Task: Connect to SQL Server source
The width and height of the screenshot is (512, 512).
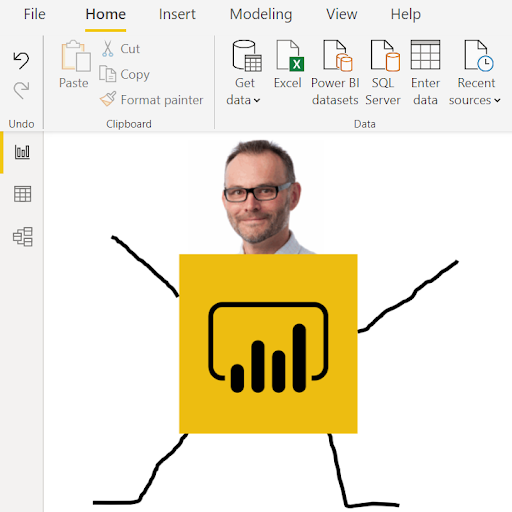Action: [383, 73]
